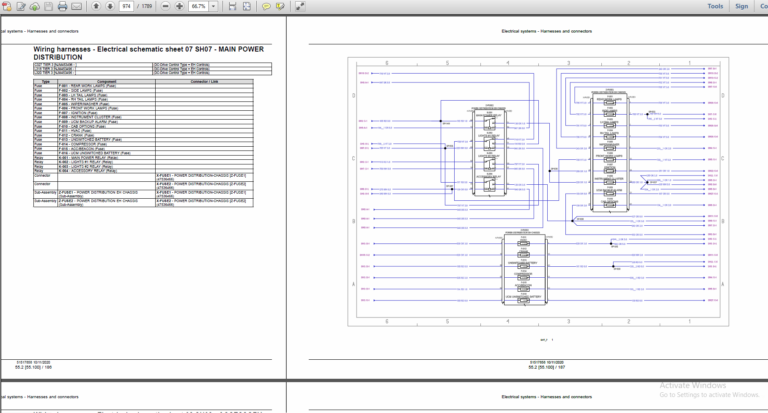Select the highlight text tool
The image size is (768, 413).
tap(279, 6)
